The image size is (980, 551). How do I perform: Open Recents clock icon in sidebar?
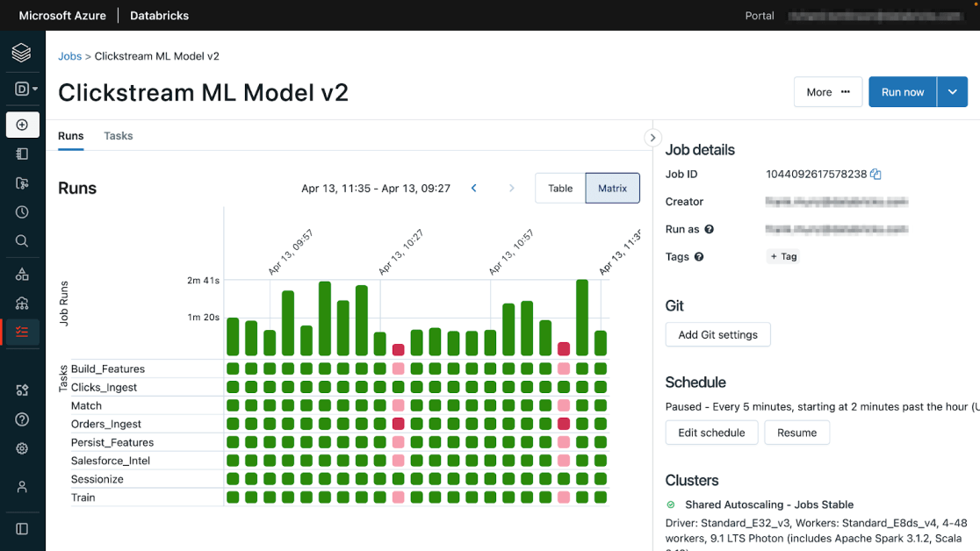[x=22, y=212]
